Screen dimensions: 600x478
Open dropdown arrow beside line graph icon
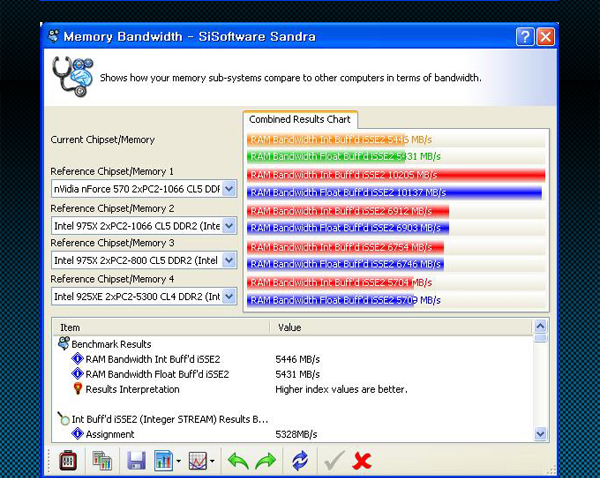(212, 461)
